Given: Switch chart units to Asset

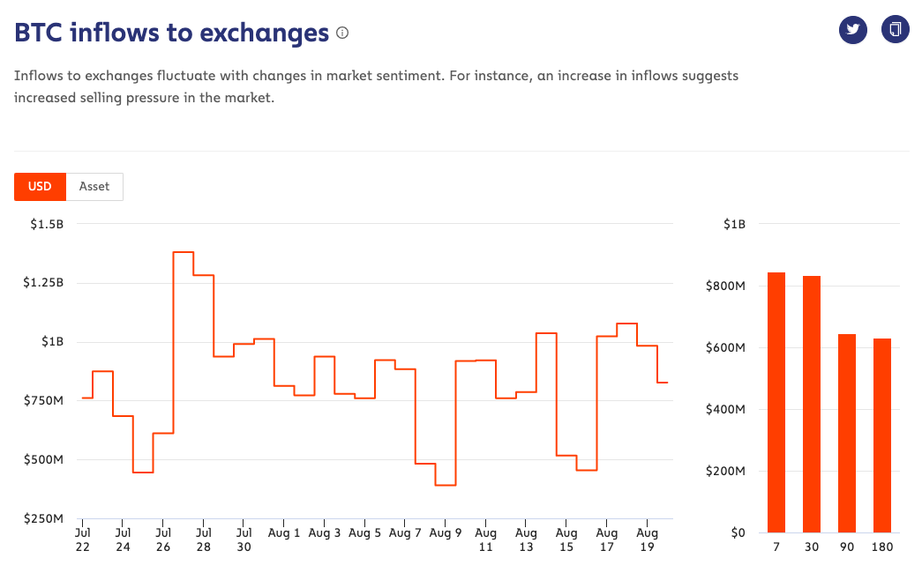Looking at the screenshot, I should [94, 186].
